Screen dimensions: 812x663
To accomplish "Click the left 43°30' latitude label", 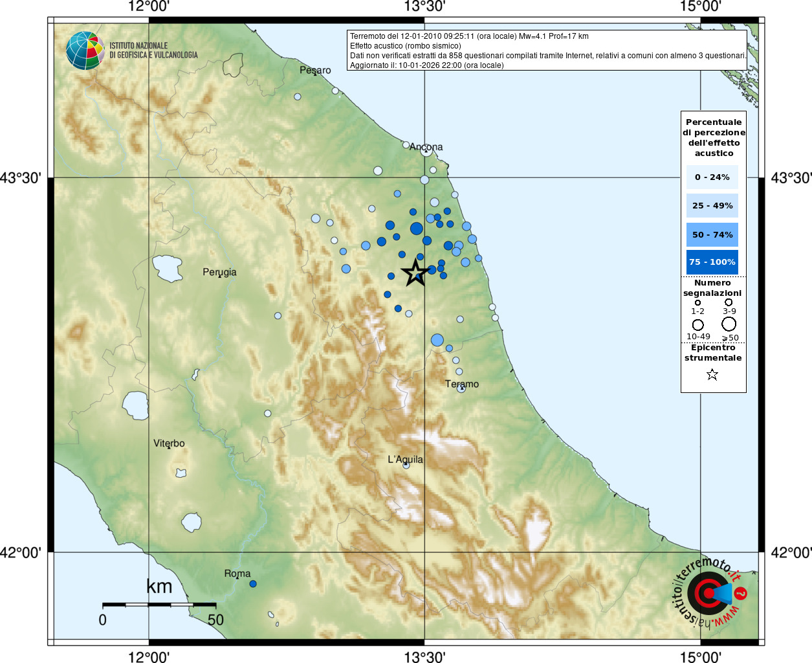I will 20,177.
